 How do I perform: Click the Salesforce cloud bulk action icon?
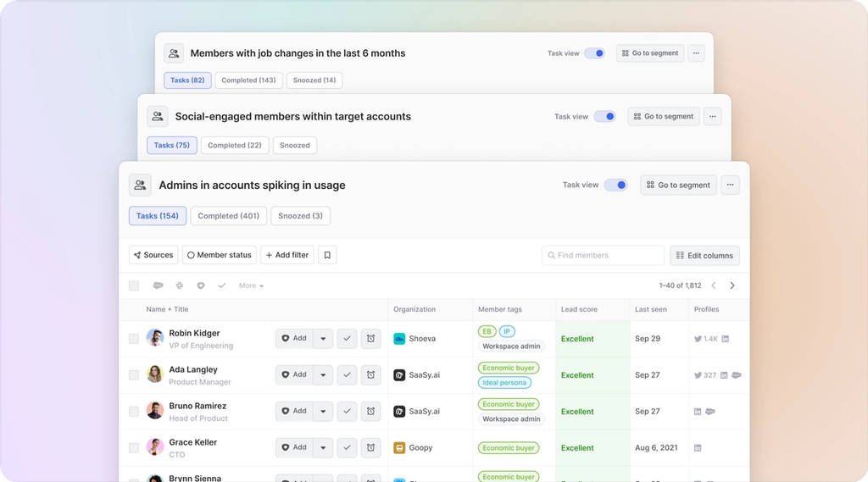(159, 285)
